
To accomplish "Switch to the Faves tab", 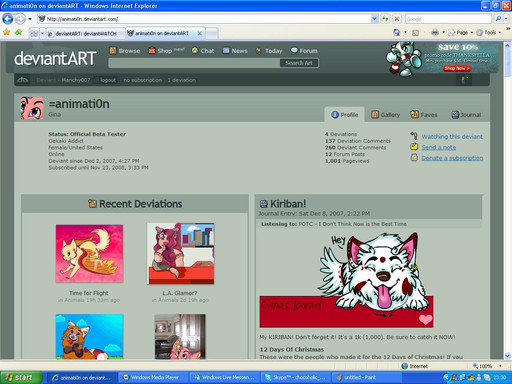I will click(424, 115).
